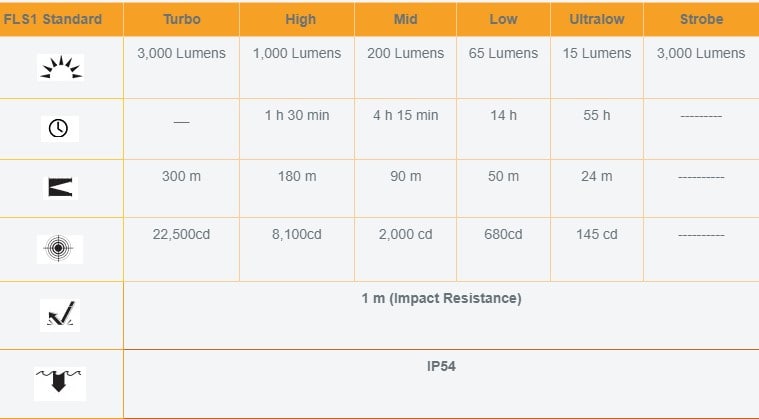Select the Strobe column header

pyautogui.click(x=701, y=19)
